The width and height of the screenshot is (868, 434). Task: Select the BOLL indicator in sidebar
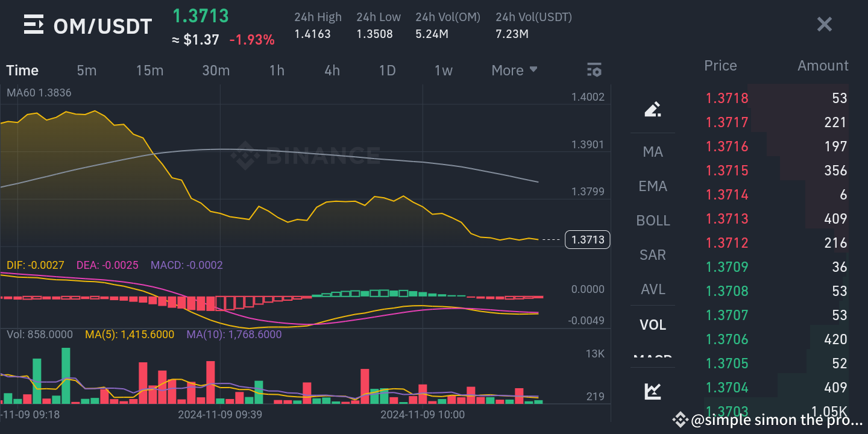(x=653, y=221)
